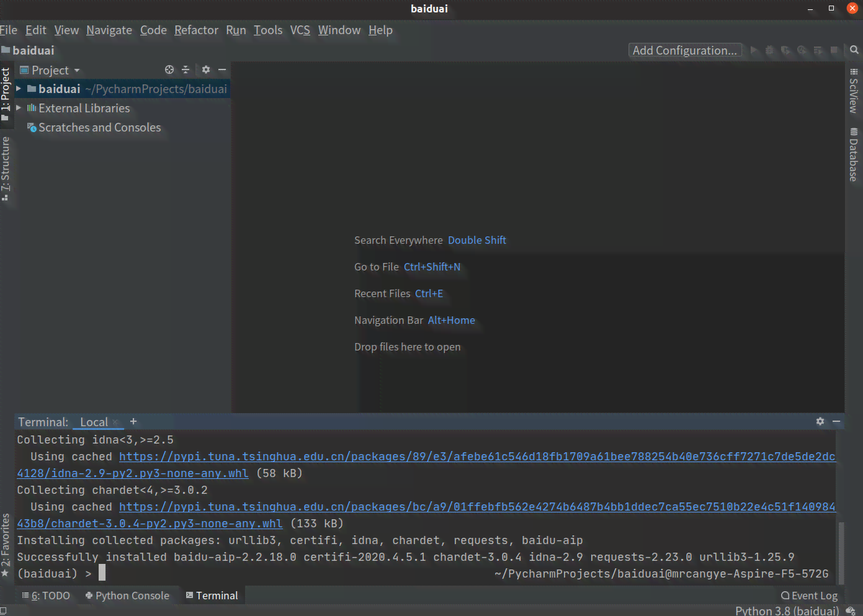Screen dimensions: 863x616
Task: Open the View menu
Action: tap(66, 30)
